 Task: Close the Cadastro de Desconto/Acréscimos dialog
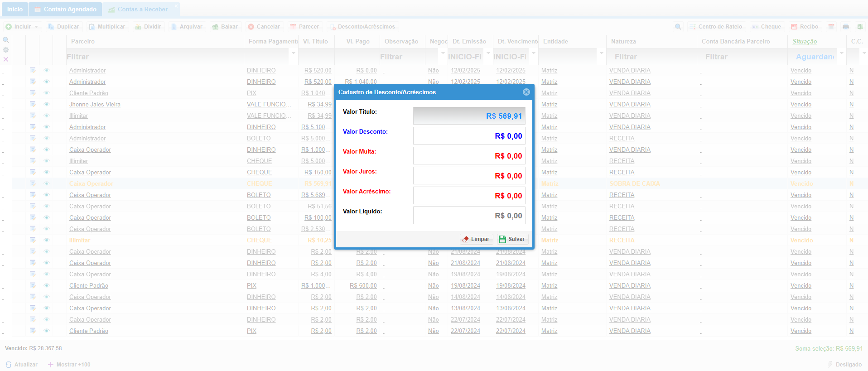coord(526,92)
